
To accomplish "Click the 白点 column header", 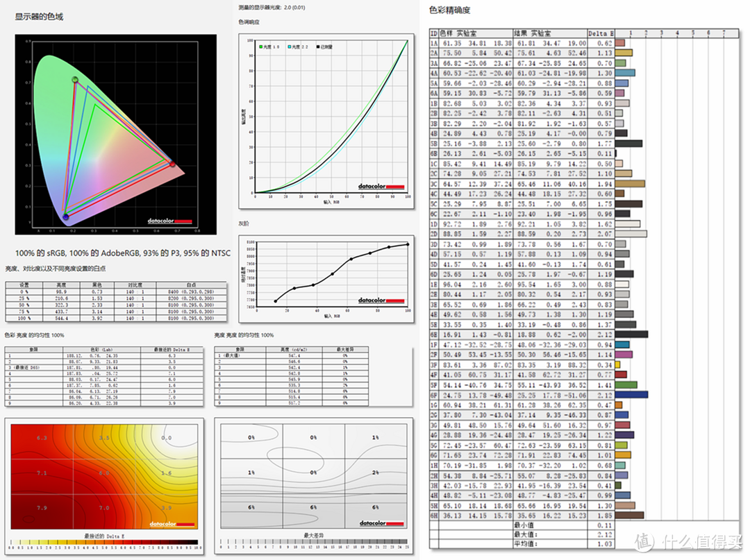I will 192,285.
